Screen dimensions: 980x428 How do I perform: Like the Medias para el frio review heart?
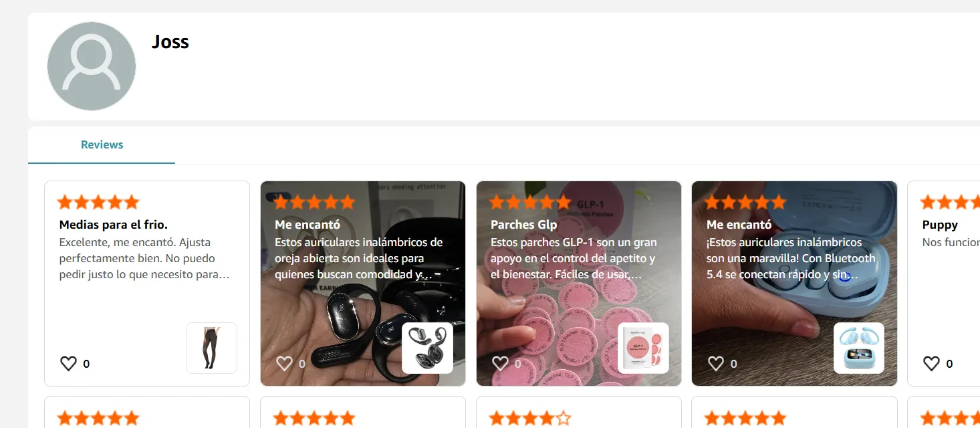point(69,364)
